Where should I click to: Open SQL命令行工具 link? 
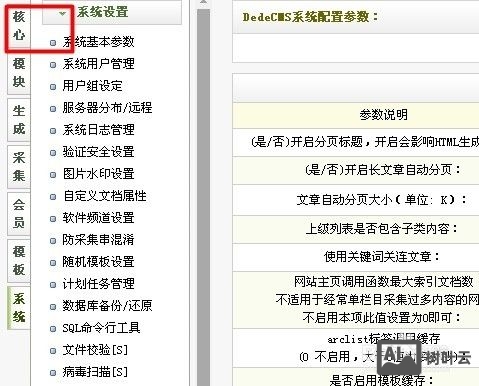point(101,328)
